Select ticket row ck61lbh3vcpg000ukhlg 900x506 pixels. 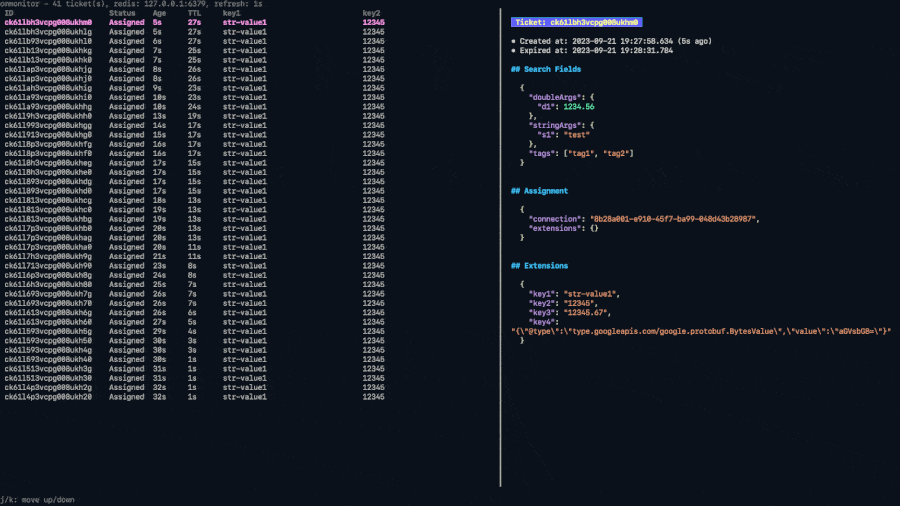195,32
